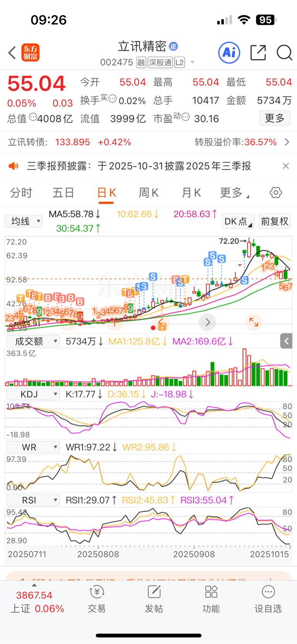Tap the 融 margin badge

click(141, 62)
